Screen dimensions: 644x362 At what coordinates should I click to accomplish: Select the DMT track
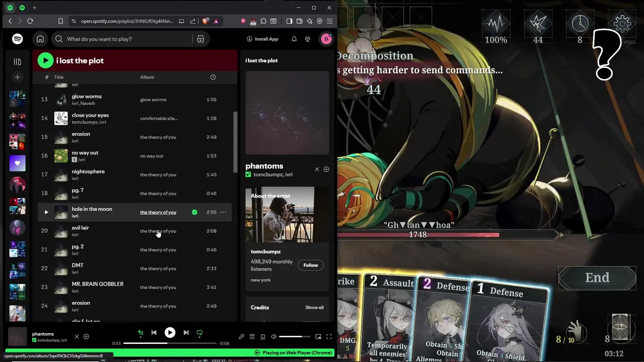(x=135, y=268)
